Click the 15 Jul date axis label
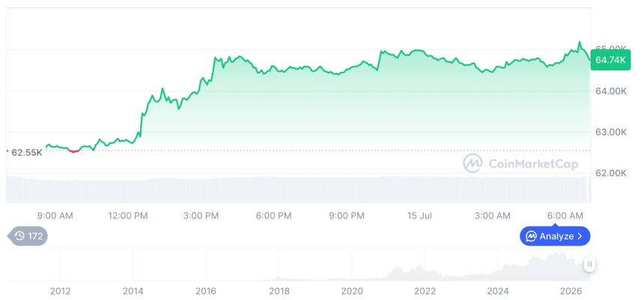 419,216
